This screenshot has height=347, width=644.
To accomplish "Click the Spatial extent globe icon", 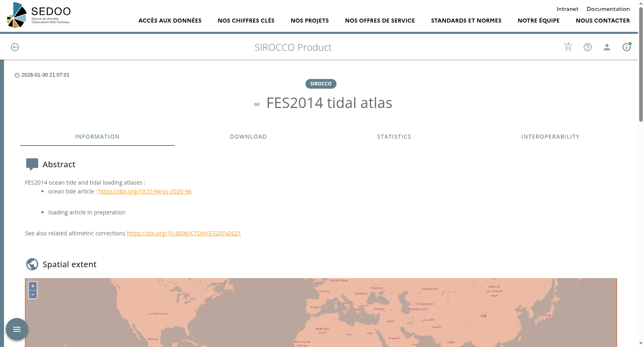I will coord(32,264).
